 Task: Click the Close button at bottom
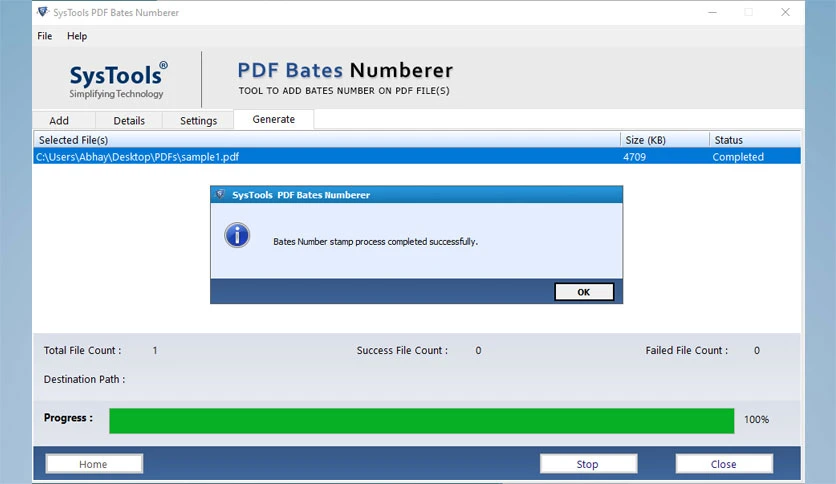(x=724, y=464)
